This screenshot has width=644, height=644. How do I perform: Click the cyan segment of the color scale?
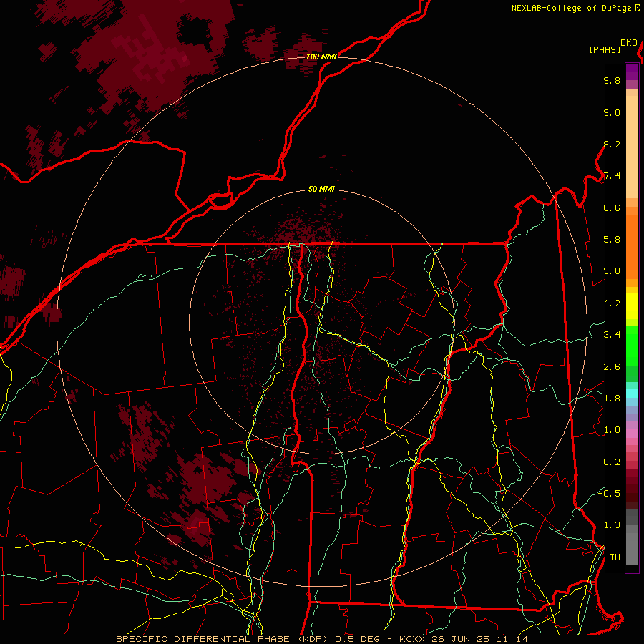pyautogui.click(x=632, y=394)
